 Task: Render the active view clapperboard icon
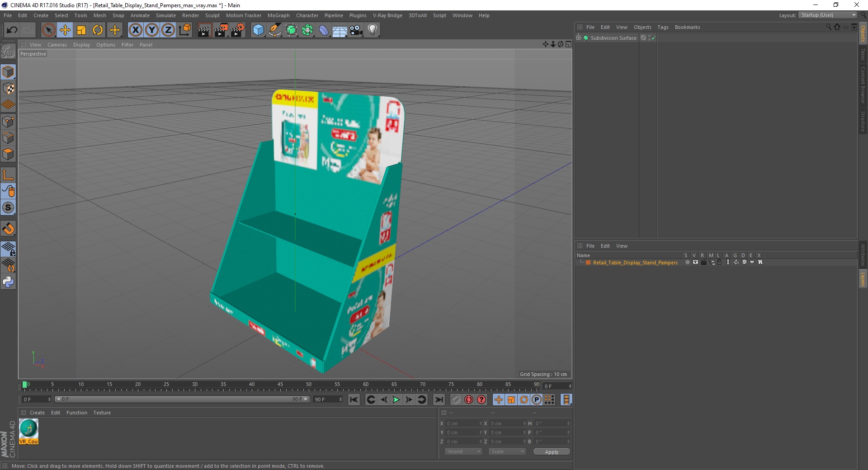click(204, 30)
